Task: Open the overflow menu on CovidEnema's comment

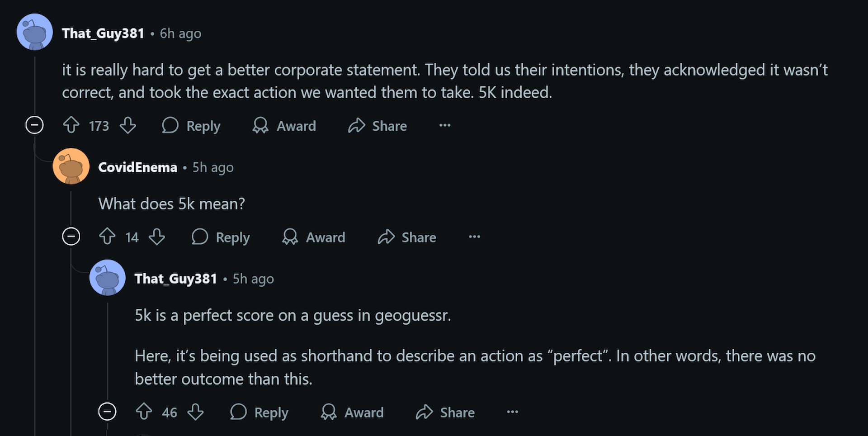Action: 474,237
